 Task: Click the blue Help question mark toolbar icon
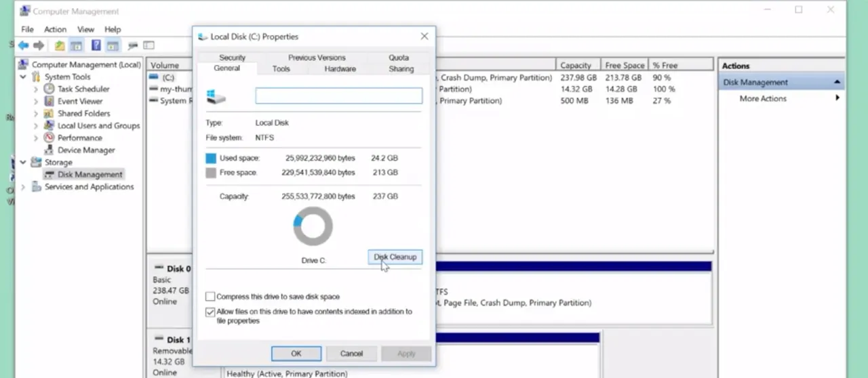click(96, 45)
